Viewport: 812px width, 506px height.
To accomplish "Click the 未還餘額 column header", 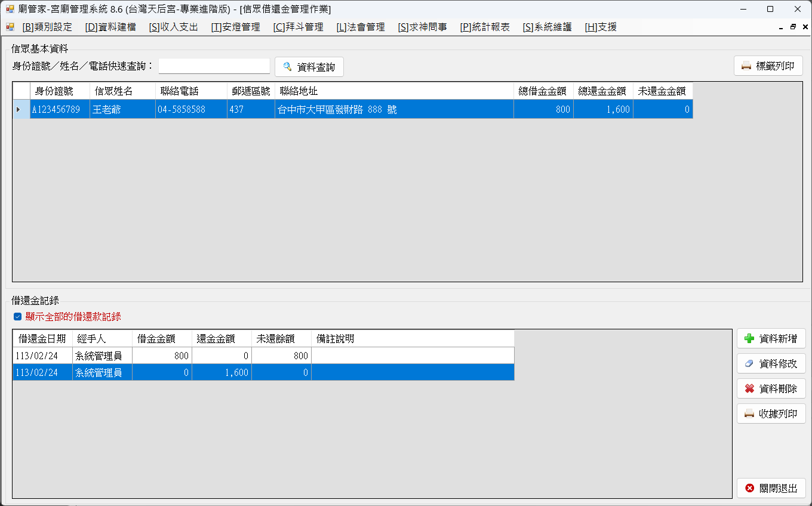I will (281, 338).
